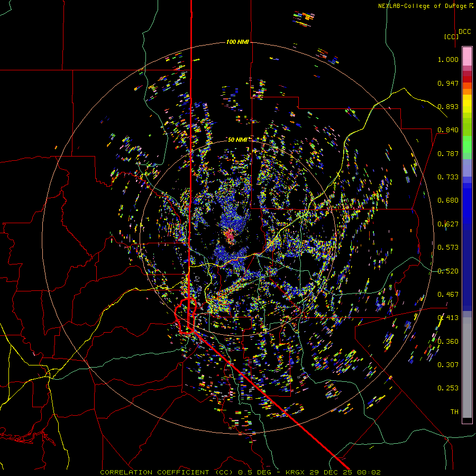Screen dimensions: 476x476
Task: Click the [CC] unit label above the scale
Action: (x=451, y=36)
